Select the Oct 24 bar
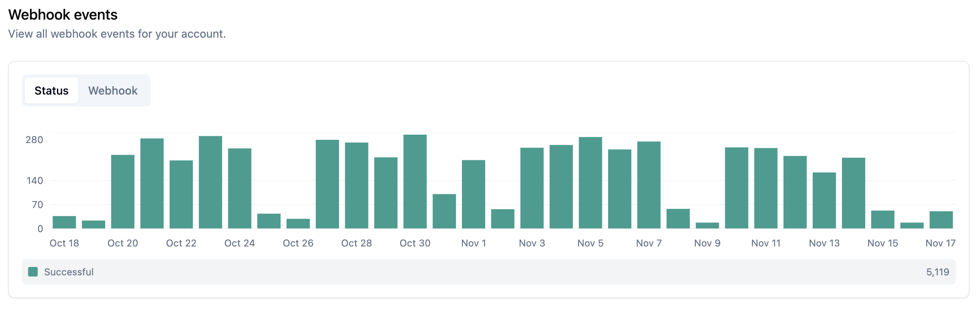Viewport: 980px width, 311px height. pyautogui.click(x=240, y=188)
